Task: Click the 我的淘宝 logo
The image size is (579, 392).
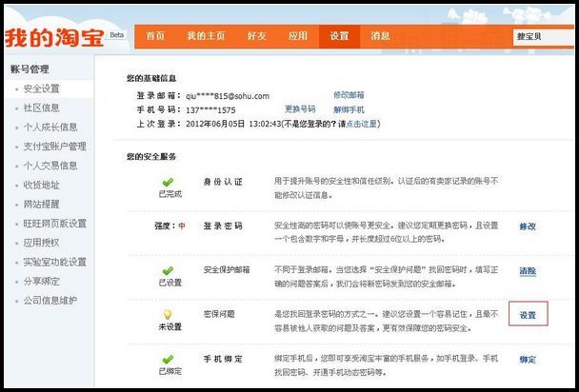Action: (55, 38)
